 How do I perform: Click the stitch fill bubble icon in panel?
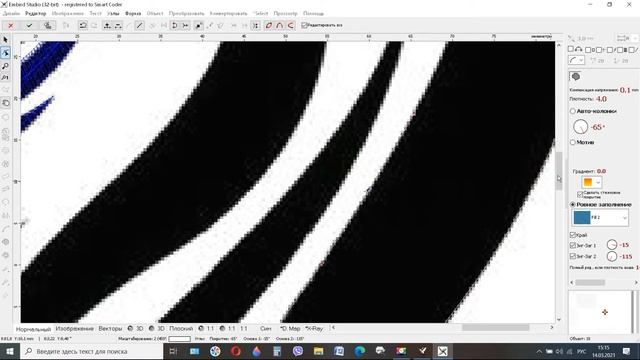(x=576, y=76)
